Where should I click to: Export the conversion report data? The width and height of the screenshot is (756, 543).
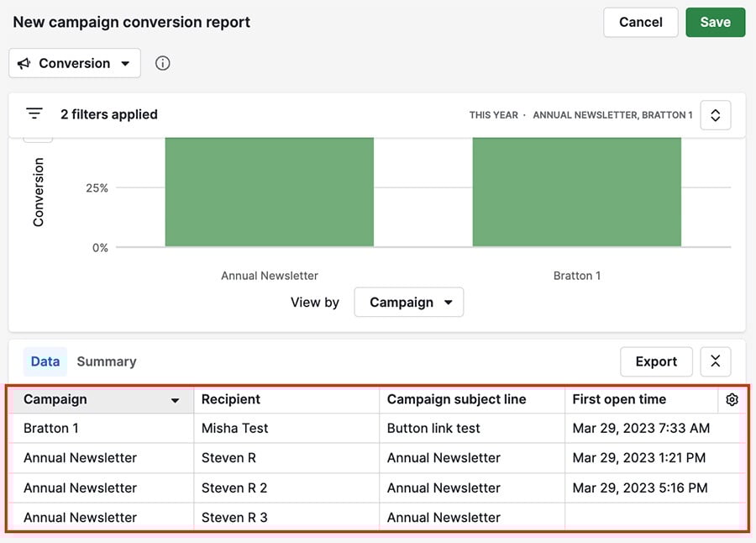656,361
